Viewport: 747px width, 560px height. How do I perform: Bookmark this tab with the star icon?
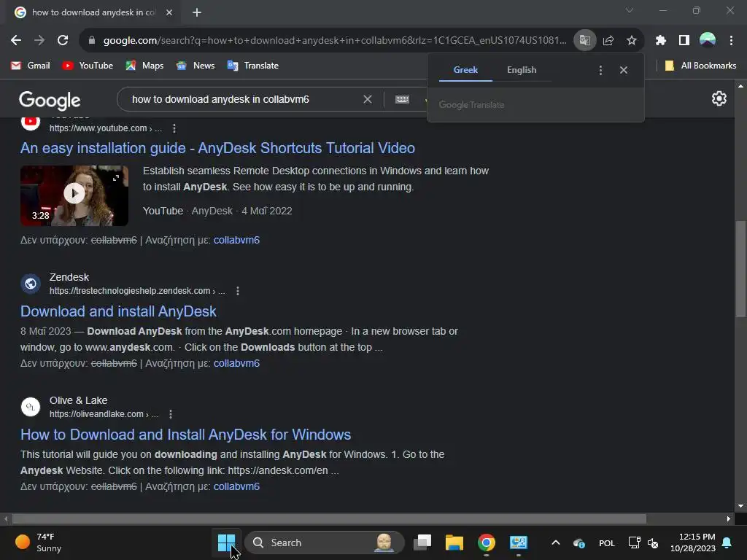point(632,41)
